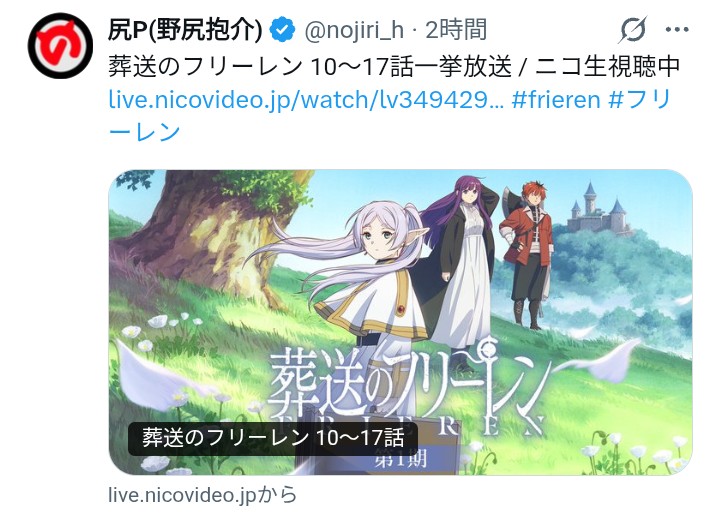Open the Frieren link preview card
Image resolution: width=720 pixels, height=517 pixels.
pos(400,322)
